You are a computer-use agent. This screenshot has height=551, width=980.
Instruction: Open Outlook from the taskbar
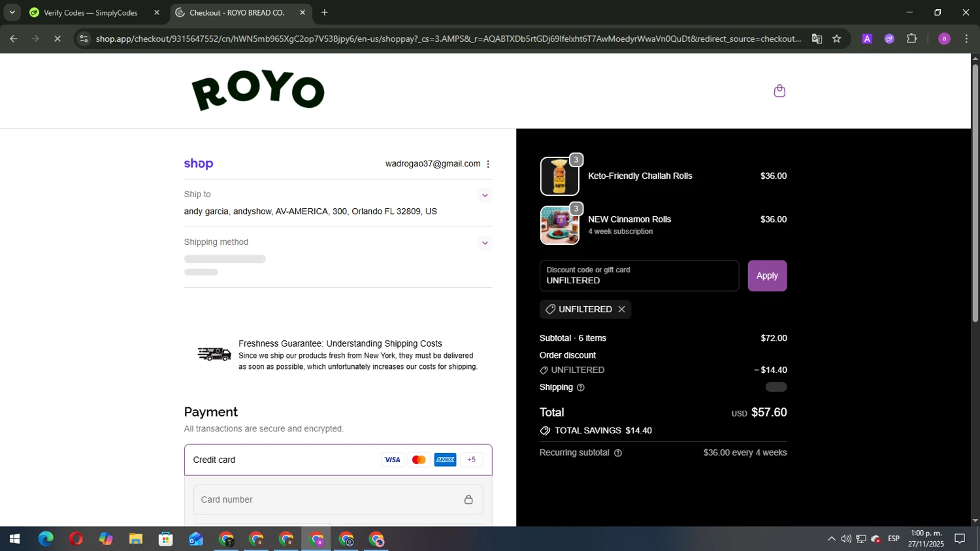[196, 539]
